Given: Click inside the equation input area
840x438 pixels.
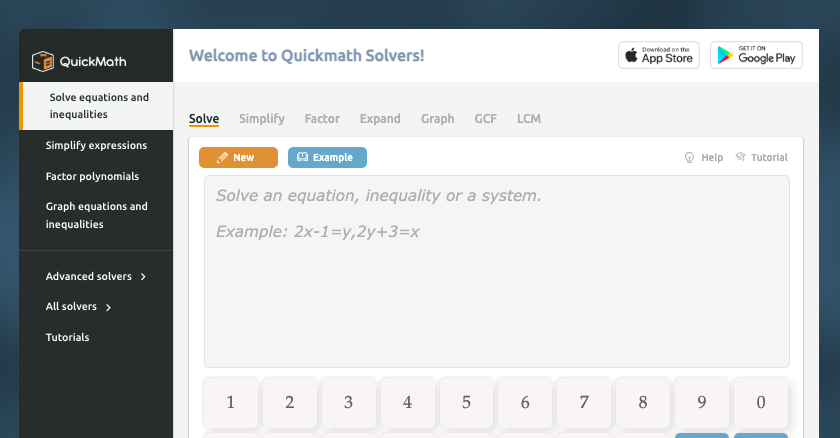Looking at the screenshot, I should (497, 271).
